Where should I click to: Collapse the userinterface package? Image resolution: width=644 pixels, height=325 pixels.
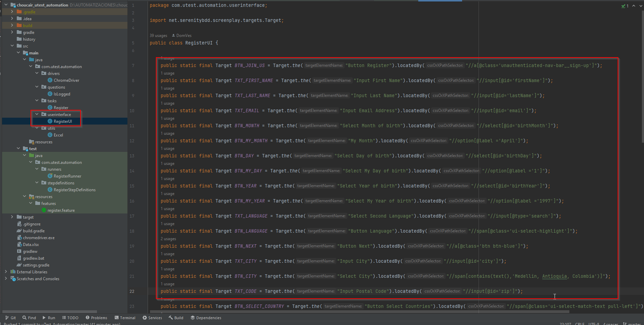37,115
